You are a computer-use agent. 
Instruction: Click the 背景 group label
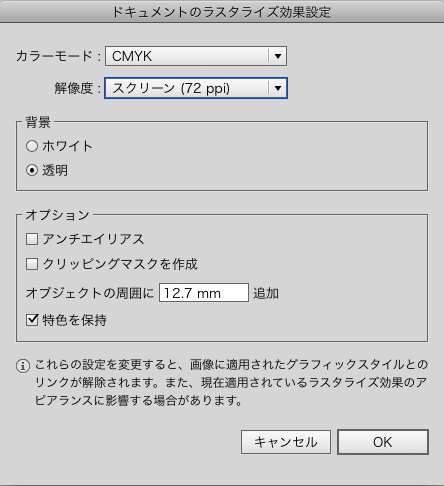[38, 122]
